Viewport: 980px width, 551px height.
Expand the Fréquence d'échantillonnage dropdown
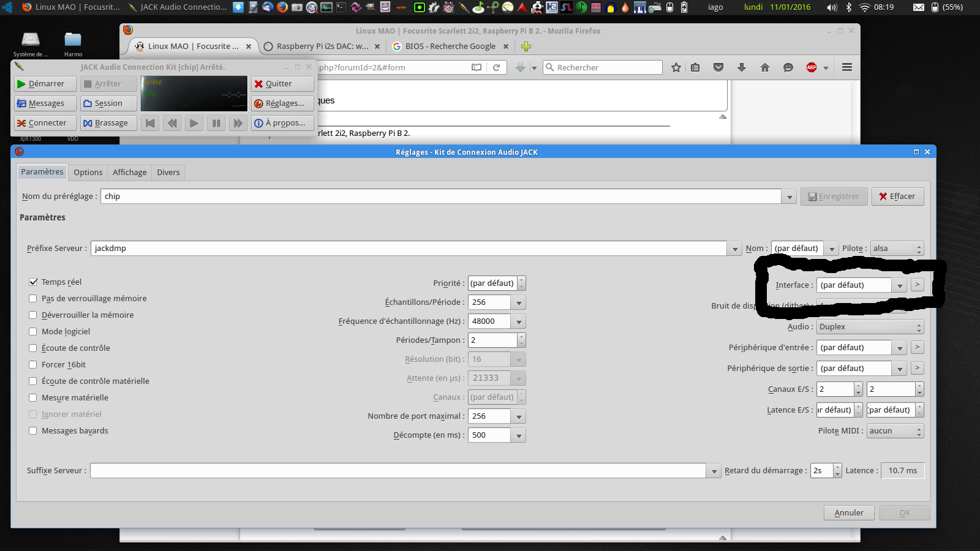coord(519,321)
